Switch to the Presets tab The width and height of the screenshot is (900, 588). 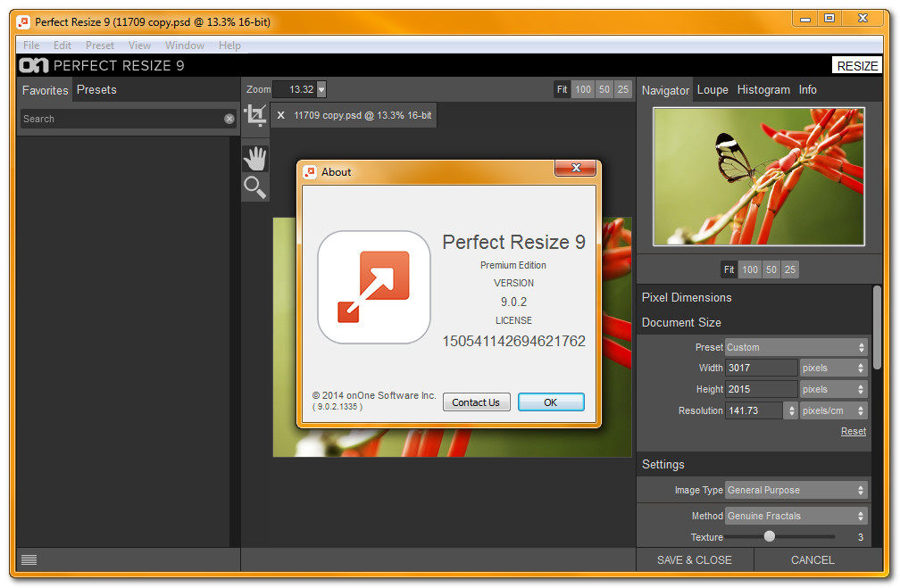point(96,89)
